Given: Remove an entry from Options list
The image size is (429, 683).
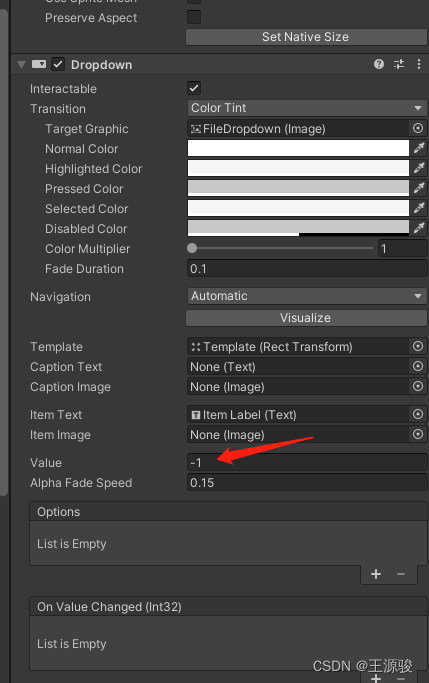Looking at the screenshot, I should pyautogui.click(x=401, y=574).
